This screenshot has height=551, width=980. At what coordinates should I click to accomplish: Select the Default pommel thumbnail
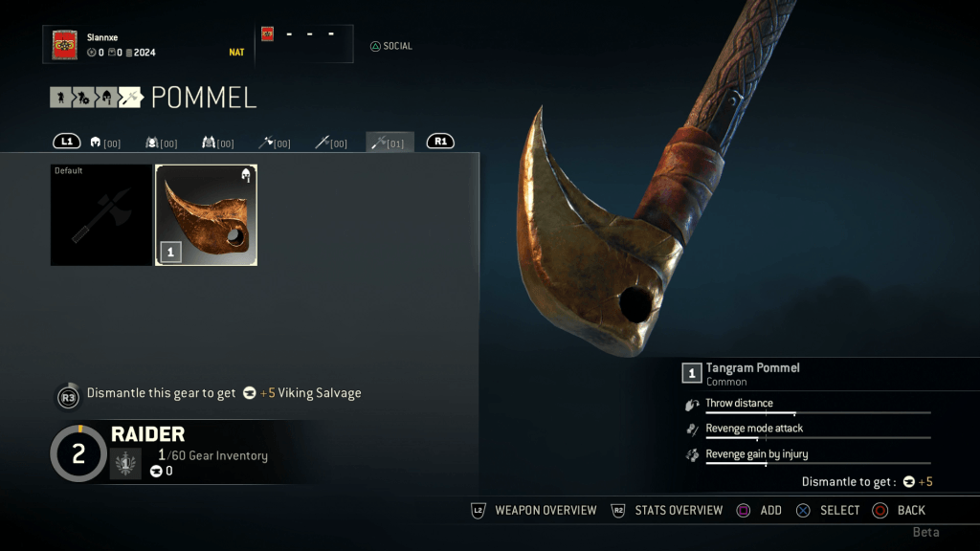coord(101,215)
